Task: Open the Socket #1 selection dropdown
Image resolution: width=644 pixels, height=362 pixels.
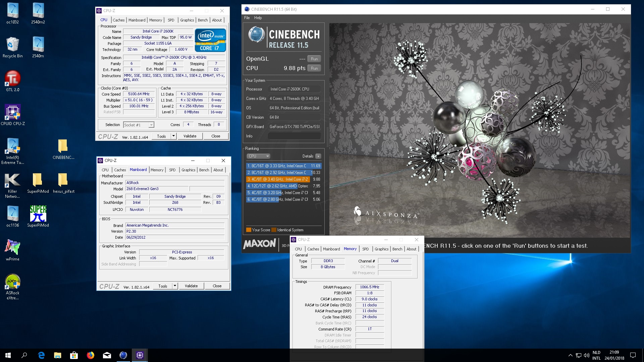Action: (x=139, y=125)
